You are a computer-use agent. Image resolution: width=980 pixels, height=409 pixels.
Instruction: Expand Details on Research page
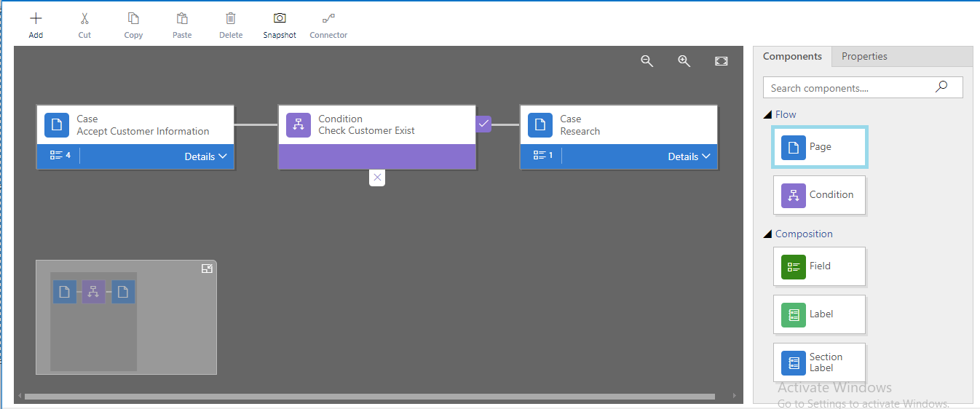tap(689, 156)
